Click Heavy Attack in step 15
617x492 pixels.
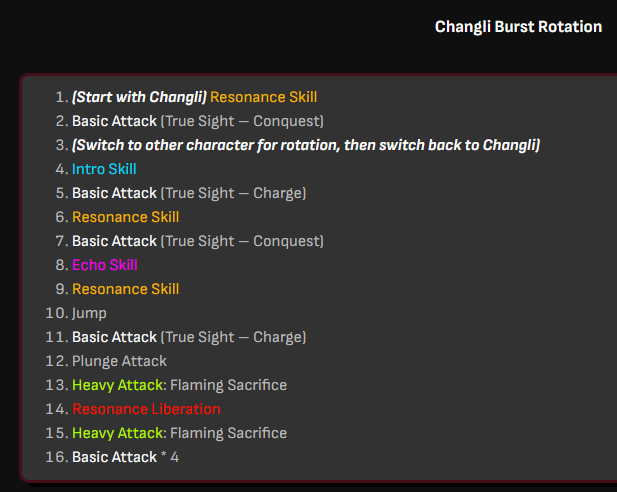point(118,433)
